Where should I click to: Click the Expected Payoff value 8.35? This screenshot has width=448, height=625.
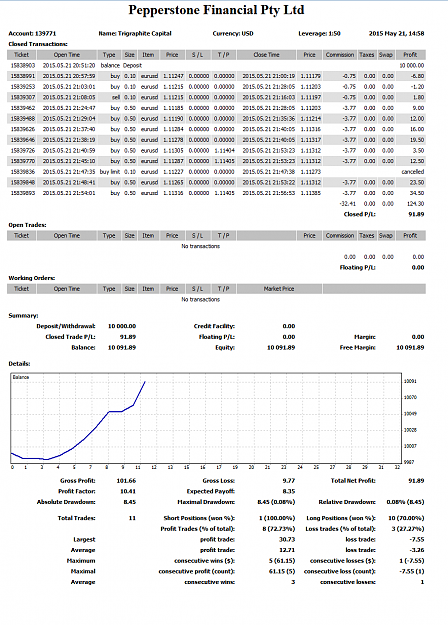(289, 491)
